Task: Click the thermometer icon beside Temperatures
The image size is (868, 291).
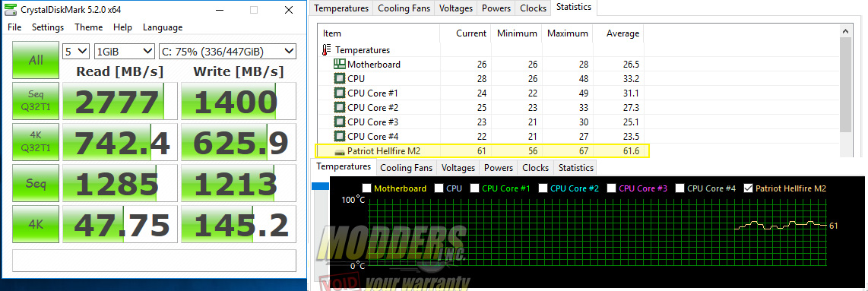Action: [x=327, y=50]
